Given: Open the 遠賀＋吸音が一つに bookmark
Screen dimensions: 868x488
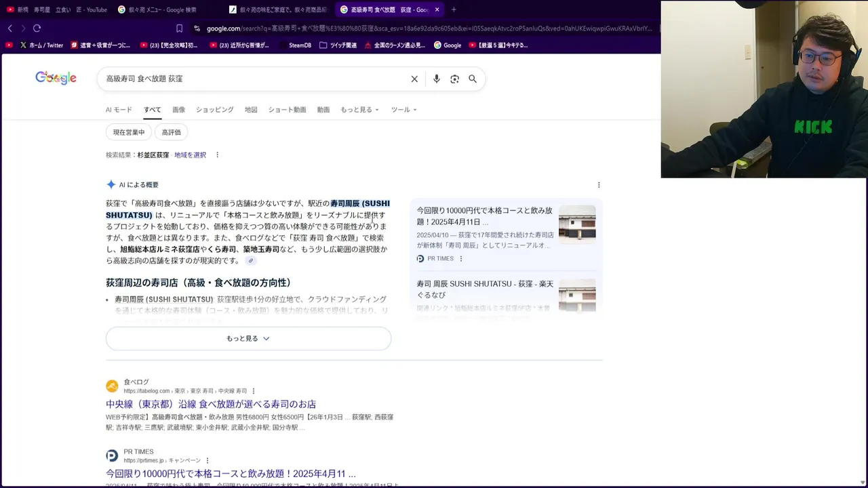Looking at the screenshot, I should (x=100, y=45).
